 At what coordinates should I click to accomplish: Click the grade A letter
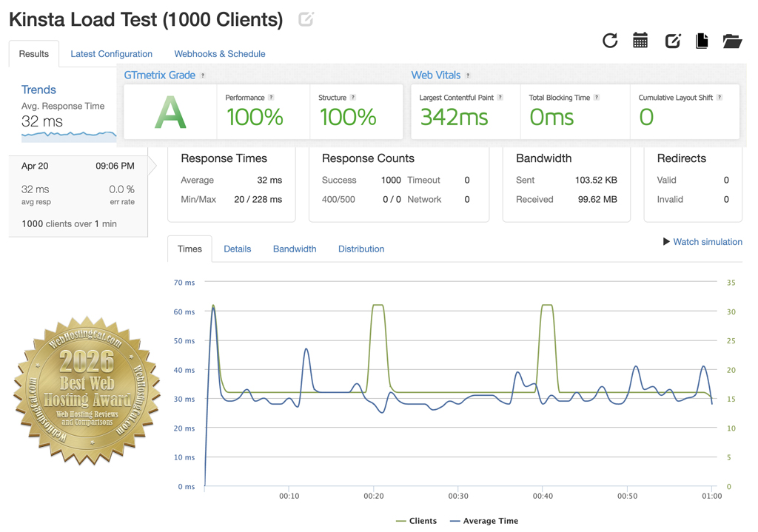point(170,112)
